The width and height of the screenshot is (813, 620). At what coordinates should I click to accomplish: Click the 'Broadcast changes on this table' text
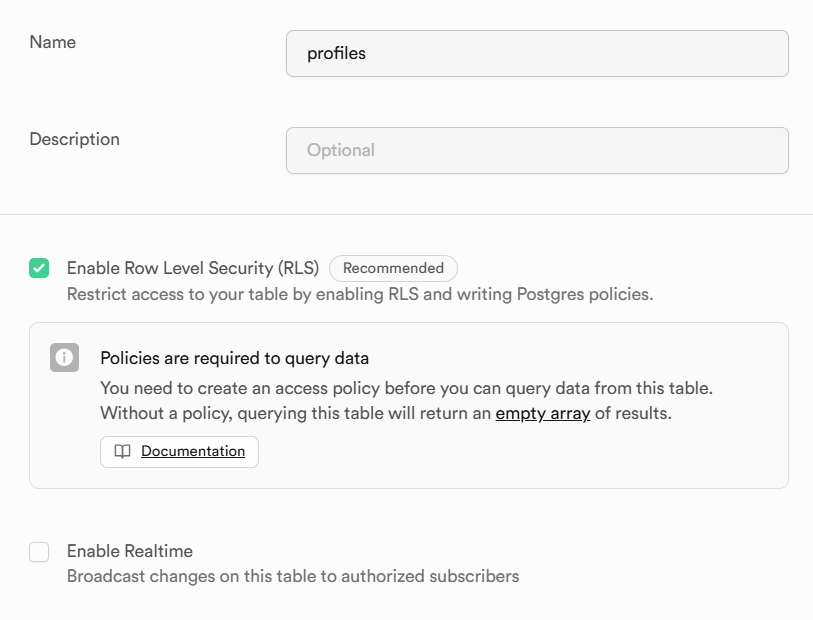point(293,576)
